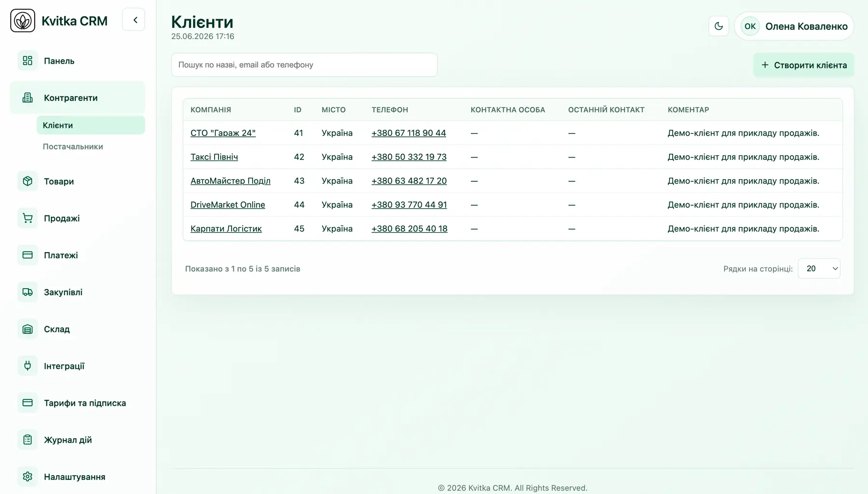
Task: Call phone +380 68 205 40 18
Action: [409, 228]
